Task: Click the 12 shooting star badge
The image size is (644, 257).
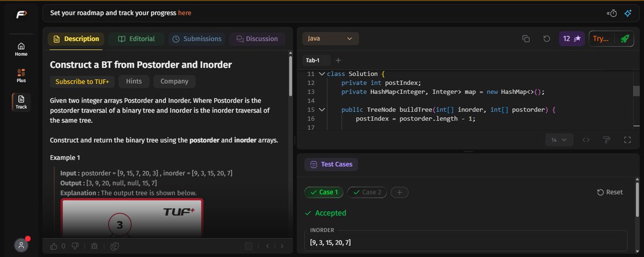Action: click(572, 39)
